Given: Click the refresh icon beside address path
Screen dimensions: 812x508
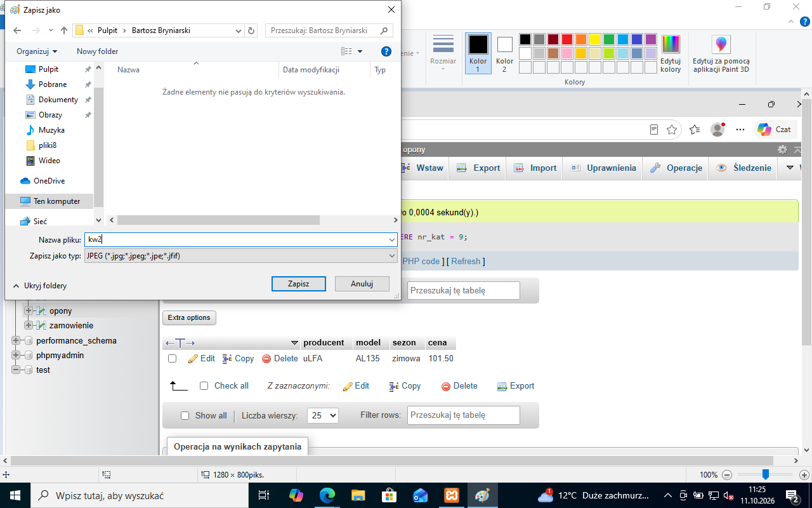Looking at the screenshot, I should 252,30.
